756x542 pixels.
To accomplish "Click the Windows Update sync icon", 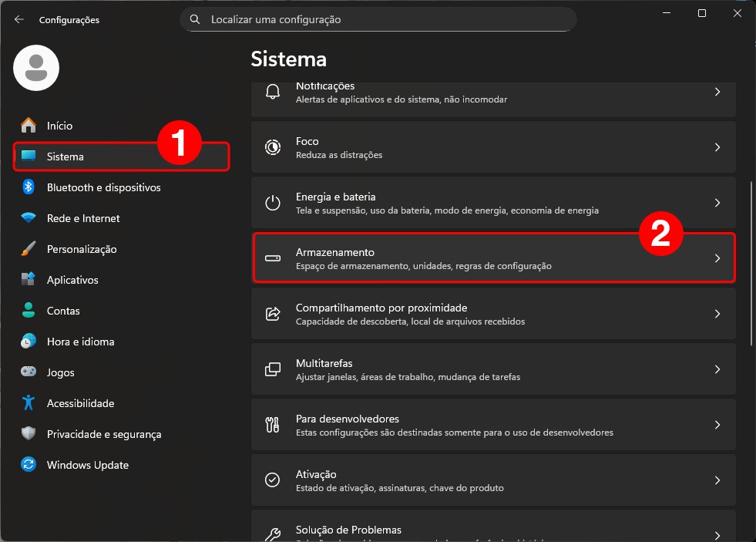I will [29, 465].
